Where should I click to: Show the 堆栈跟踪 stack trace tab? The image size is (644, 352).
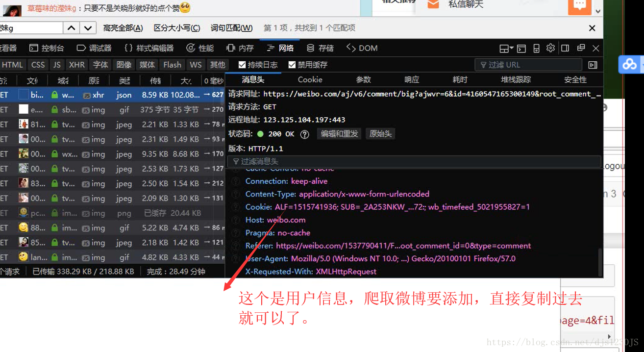pos(516,79)
